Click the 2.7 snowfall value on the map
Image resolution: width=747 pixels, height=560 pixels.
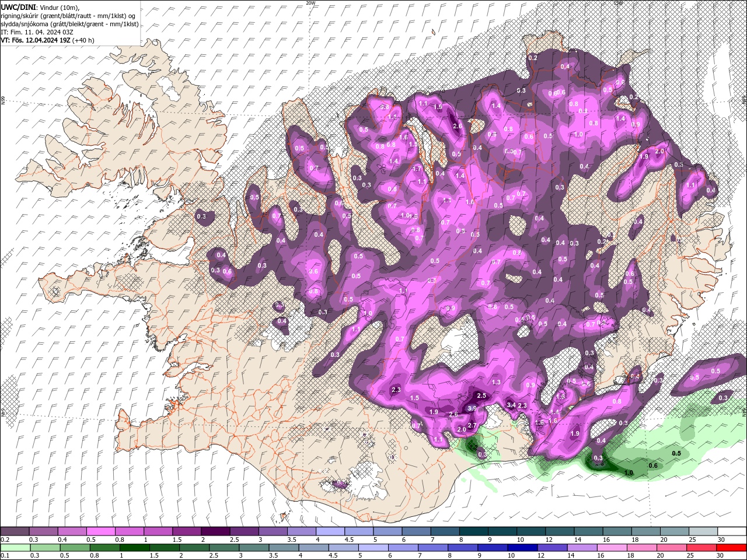472,425
